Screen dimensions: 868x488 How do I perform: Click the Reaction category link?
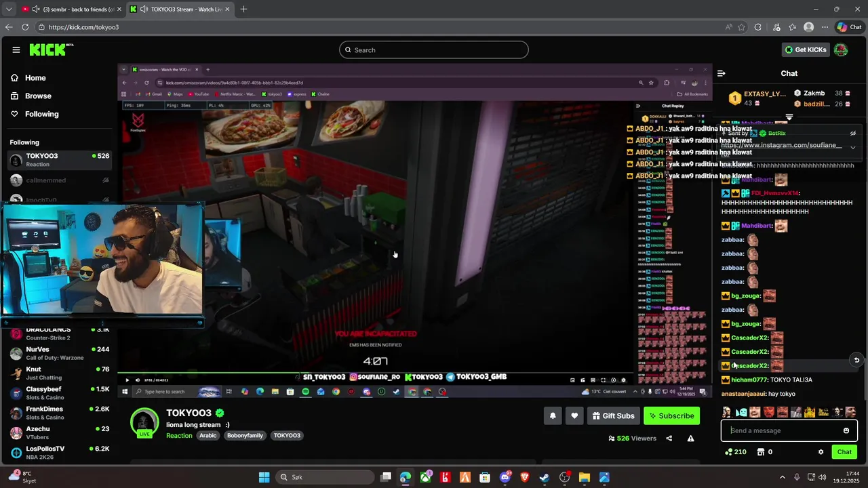[x=179, y=436]
